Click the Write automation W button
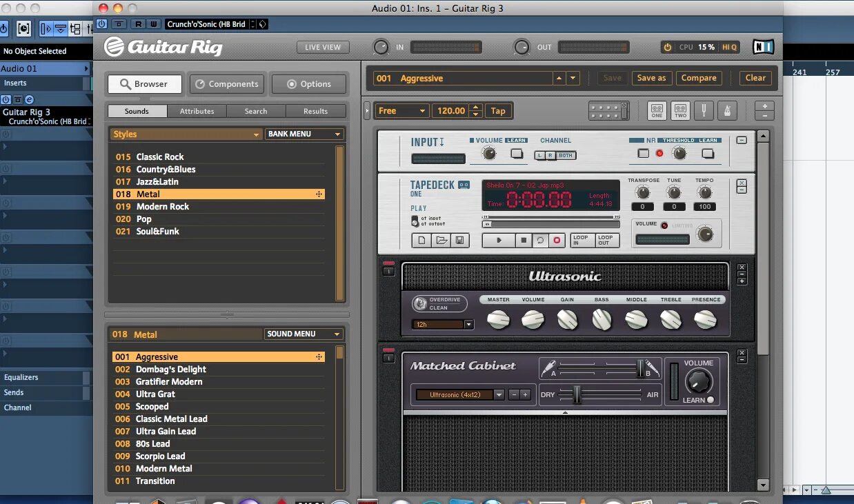The image size is (854, 504). [153, 24]
